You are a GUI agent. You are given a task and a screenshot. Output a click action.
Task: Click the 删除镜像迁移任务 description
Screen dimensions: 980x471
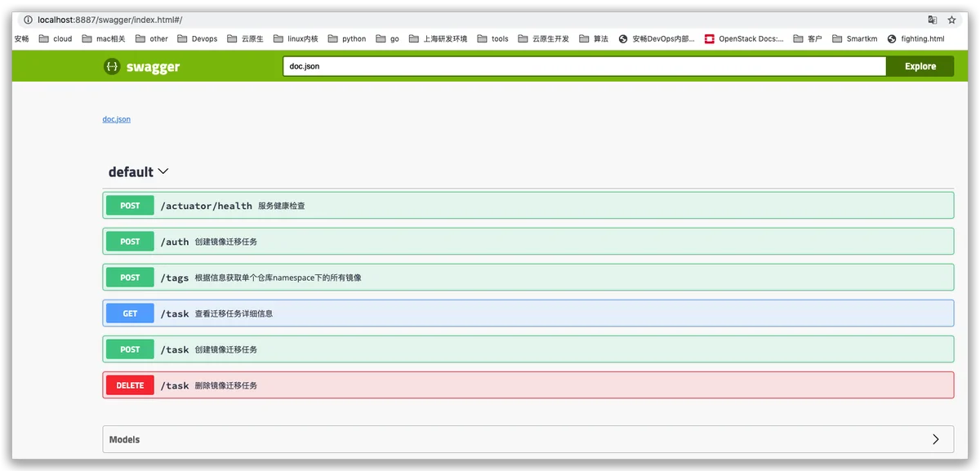(x=226, y=385)
